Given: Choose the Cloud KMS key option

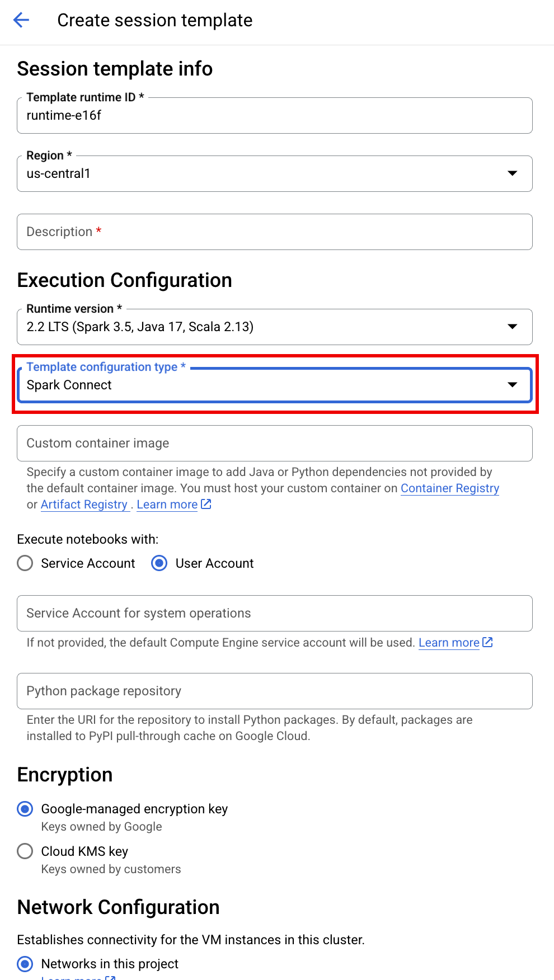Looking at the screenshot, I should click(x=25, y=851).
